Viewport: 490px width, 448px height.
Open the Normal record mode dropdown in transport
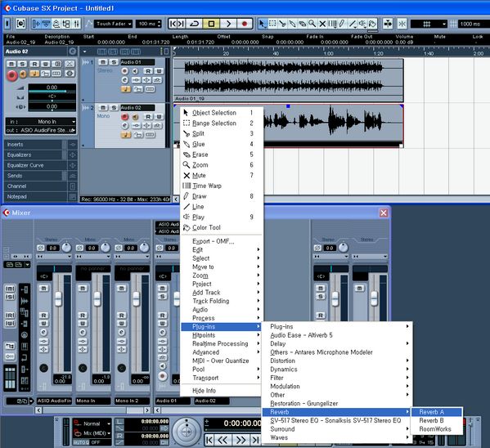[92, 423]
